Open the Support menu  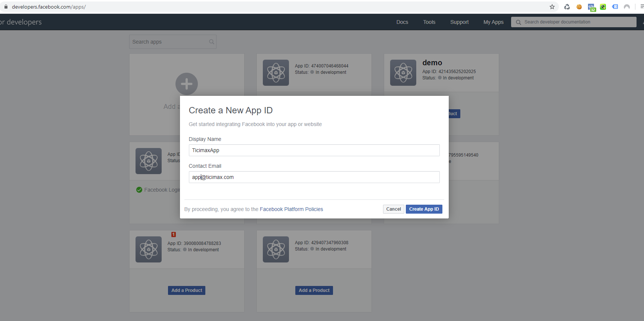tap(459, 22)
